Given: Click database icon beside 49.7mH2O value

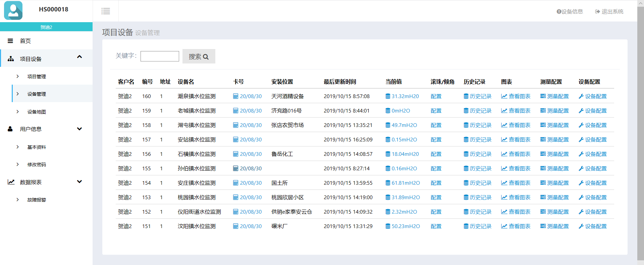Looking at the screenshot, I should [x=388, y=125].
